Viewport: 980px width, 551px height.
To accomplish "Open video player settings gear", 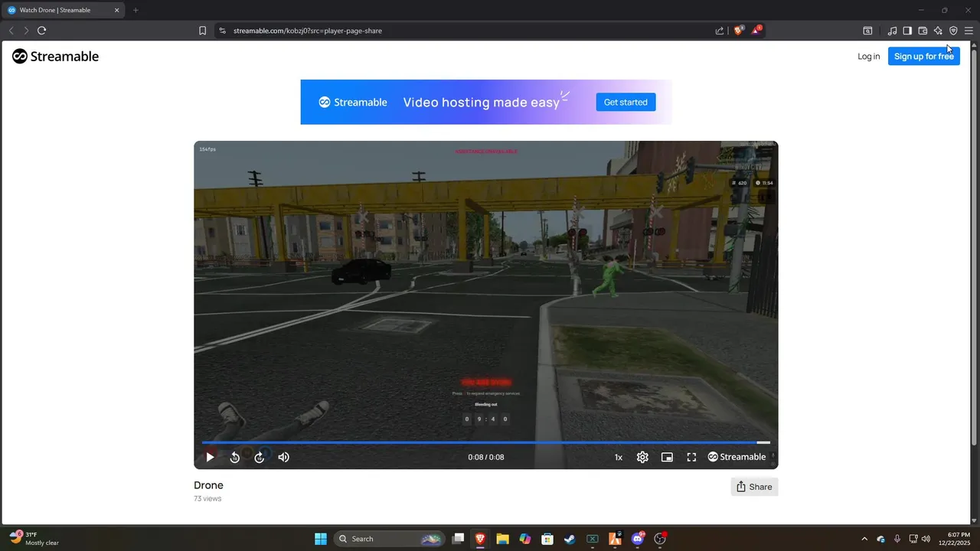I will (642, 457).
